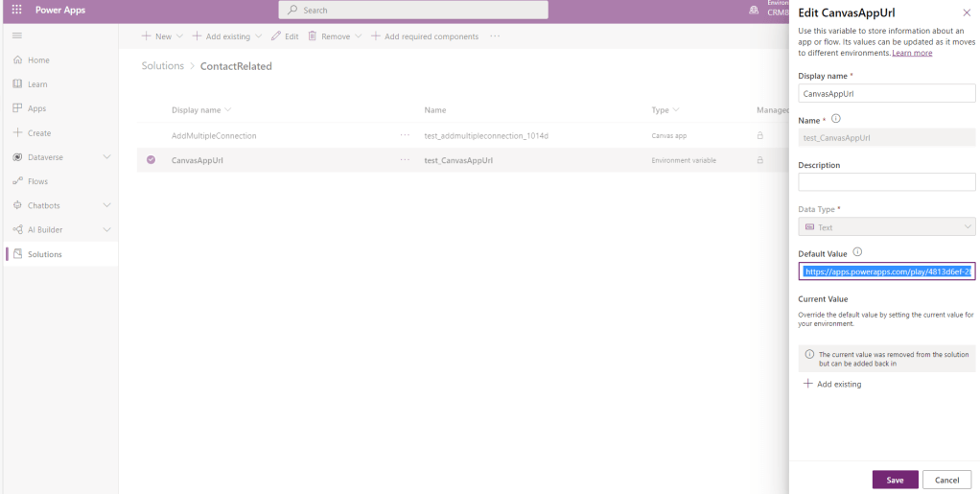980x494 pixels.
Task: Open the New dropdown in command bar
Action: pos(162,36)
